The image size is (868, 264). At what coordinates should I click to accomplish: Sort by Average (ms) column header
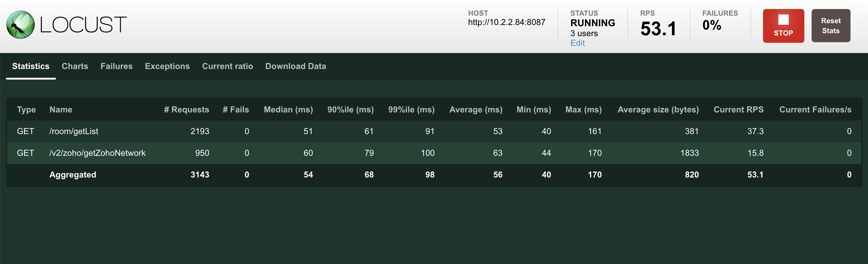(x=476, y=110)
